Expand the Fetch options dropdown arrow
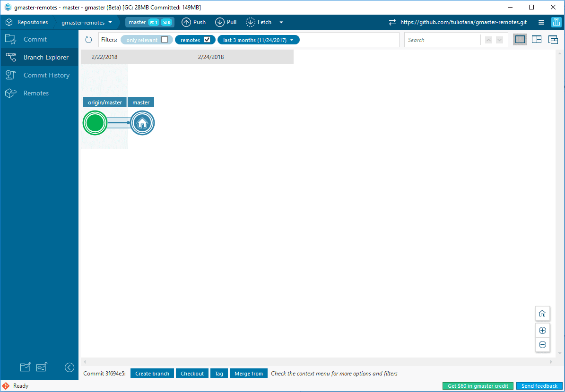The height and width of the screenshot is (392, 565). pyautogui.click(x=281, y=22)
